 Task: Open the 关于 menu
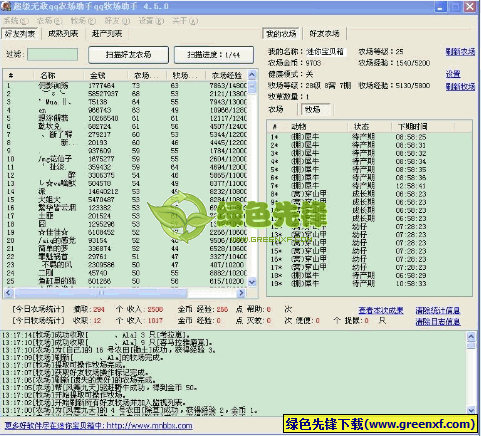pos(185,21)
